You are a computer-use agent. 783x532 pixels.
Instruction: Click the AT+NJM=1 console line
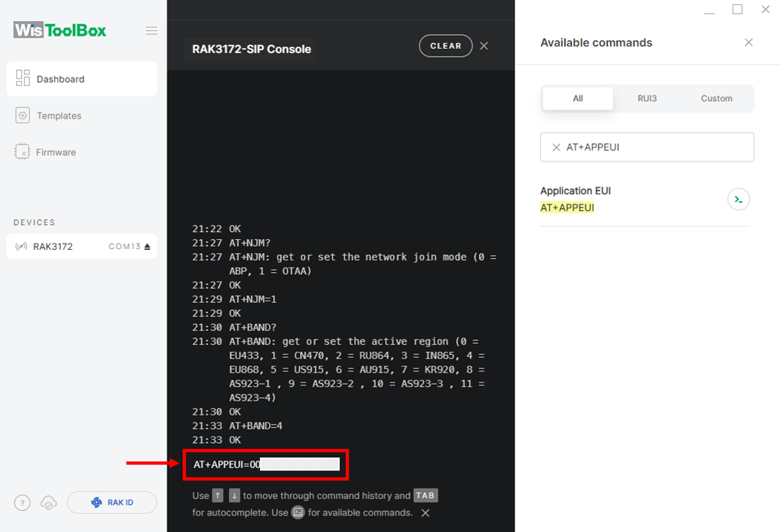[x=253, y=299]
